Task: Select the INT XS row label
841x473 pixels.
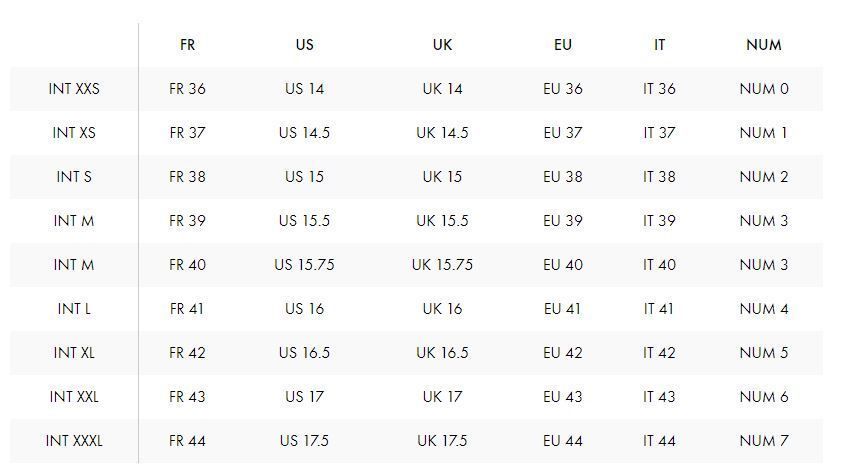Action: 74,132
